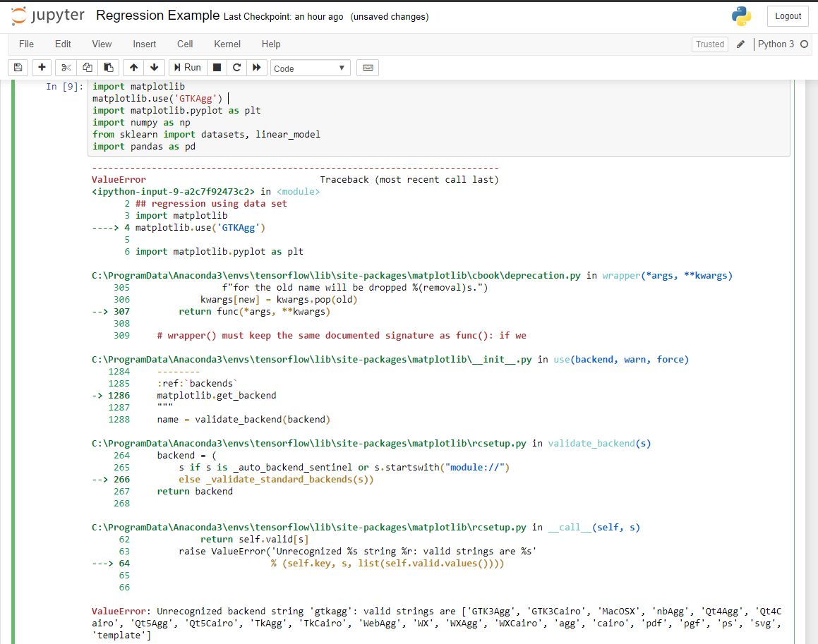This screenshot has width=818, height=644.
Task: Restart kernel and run all cells icon
Action: [257, 68]
